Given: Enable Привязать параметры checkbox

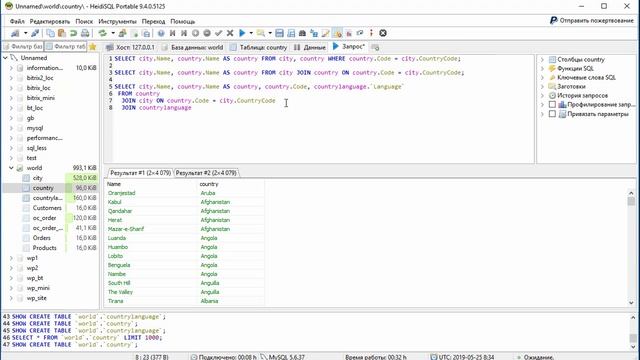Looking at the screenshot, I should (x=552, y=114).
